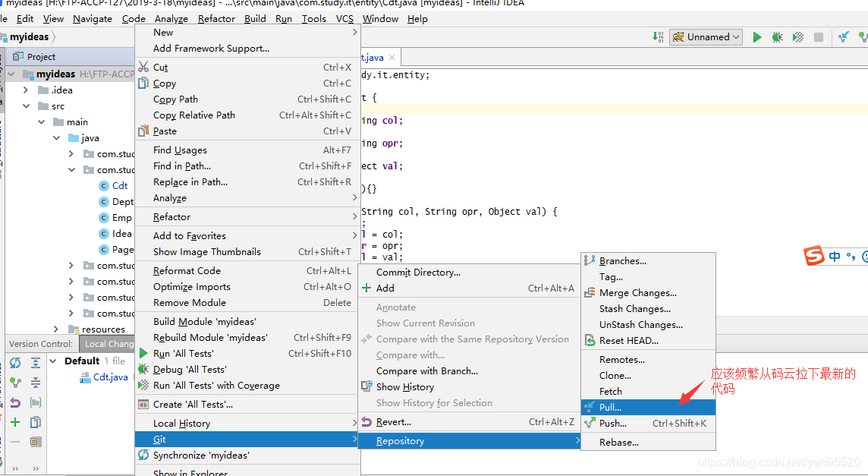Click the Rollback icon in Version Control panel
Viewport: 868px width, 476px height.
click(15, 402)
